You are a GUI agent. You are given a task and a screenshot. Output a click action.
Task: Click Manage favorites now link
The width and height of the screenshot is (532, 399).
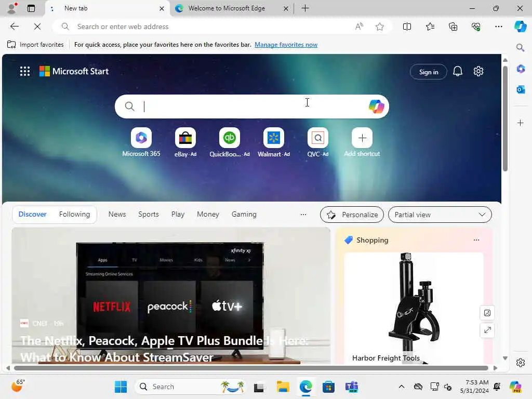[x=286, y=45]
